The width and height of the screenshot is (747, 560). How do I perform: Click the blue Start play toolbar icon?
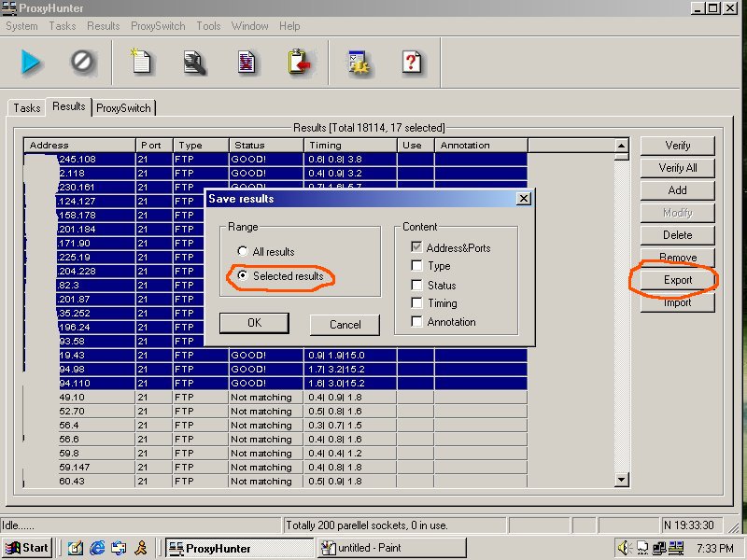tap(32, 63)
